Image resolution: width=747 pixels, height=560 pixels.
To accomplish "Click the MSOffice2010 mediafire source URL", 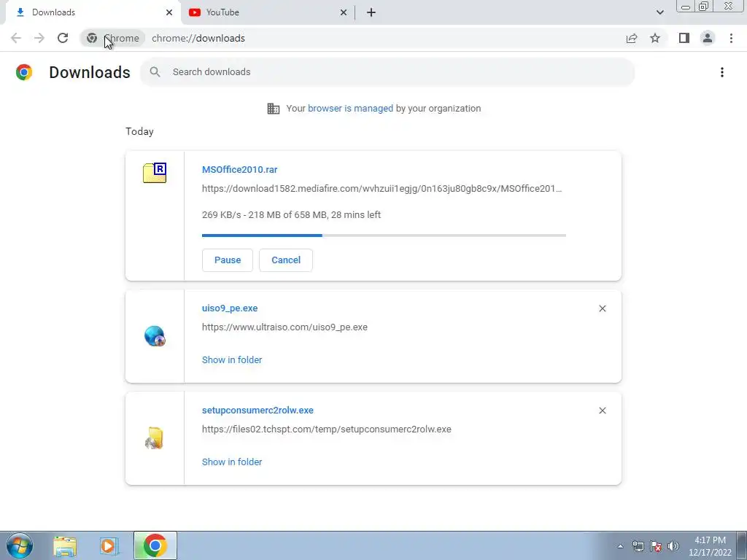I will [x=382, y=189].
